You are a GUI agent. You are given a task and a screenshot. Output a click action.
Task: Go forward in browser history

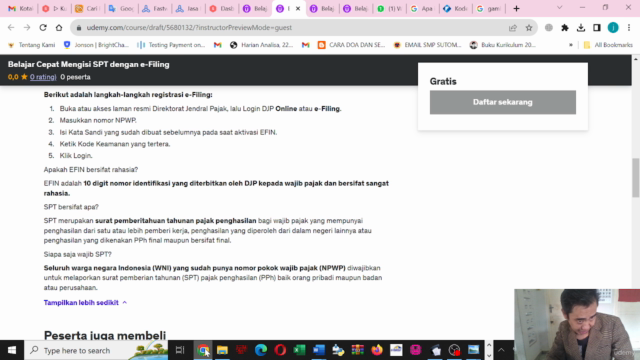tap(27, 28)
